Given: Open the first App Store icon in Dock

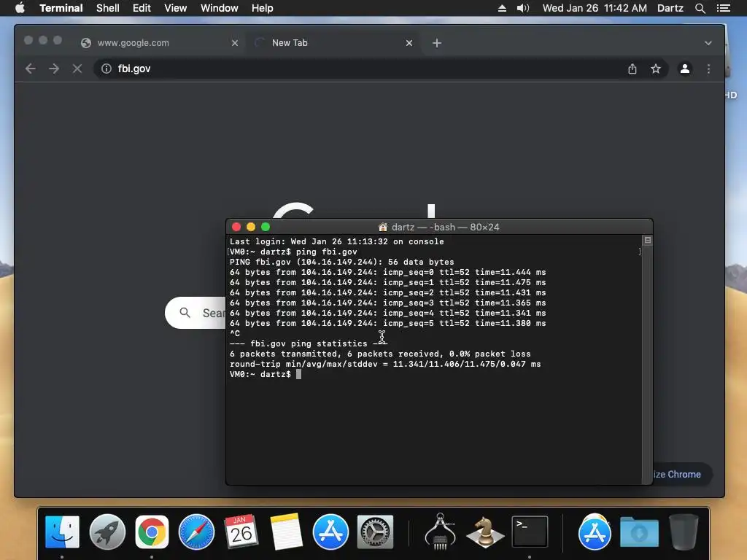Looking at the screenshot, I should (x=330, y=532).
